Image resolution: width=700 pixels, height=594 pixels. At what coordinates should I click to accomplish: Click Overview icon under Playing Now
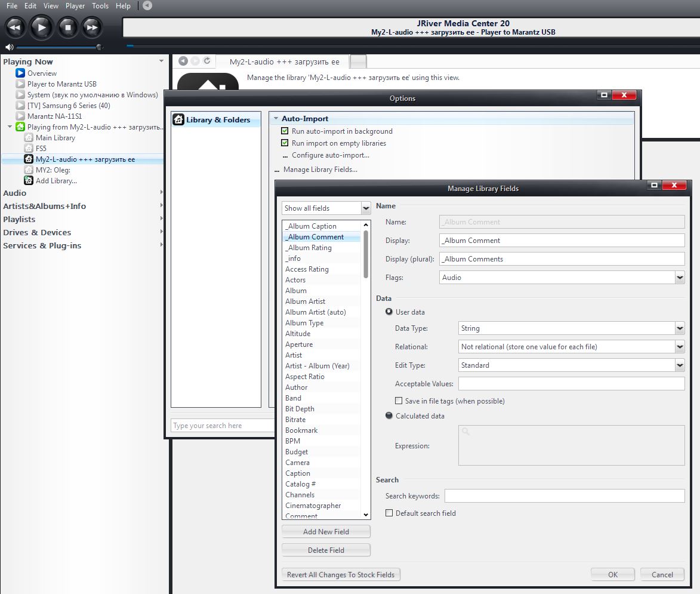tap(20, 73)
